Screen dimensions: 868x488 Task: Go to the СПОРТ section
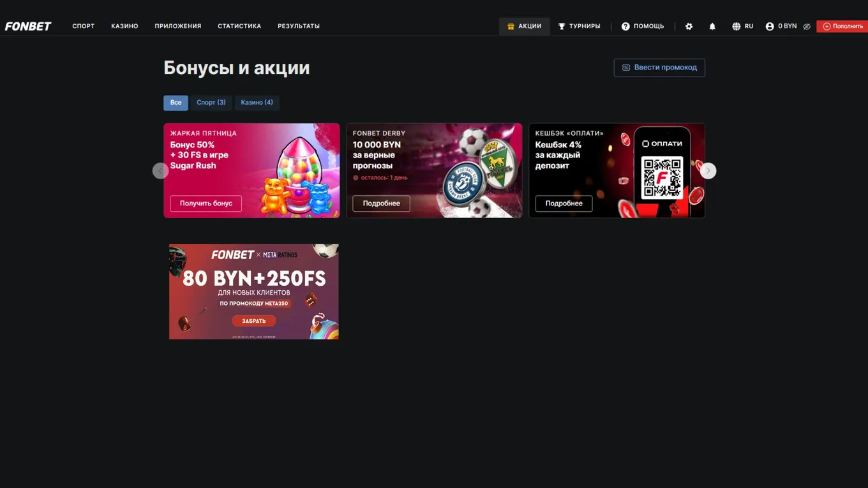click(84, 26)
